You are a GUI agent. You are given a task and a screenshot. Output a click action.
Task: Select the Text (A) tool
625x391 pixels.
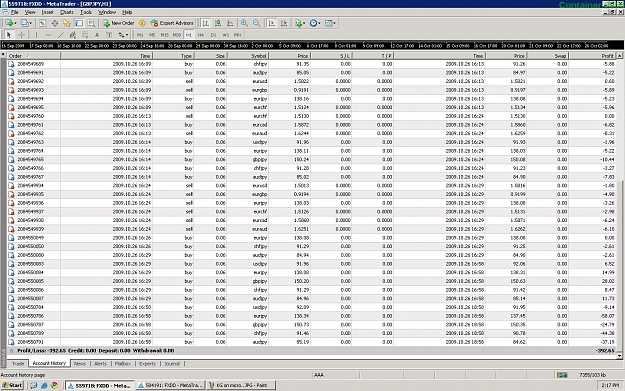(x=96, y=35)
